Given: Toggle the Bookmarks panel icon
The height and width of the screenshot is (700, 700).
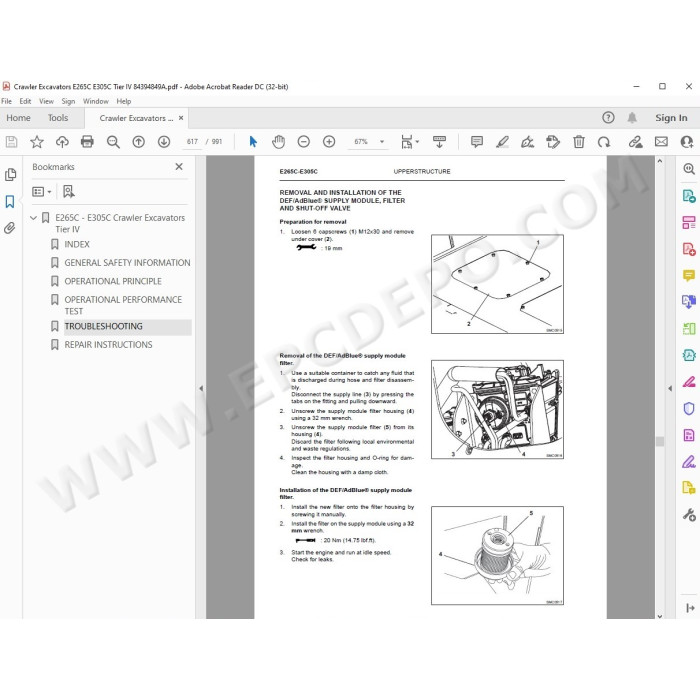Looking at the screenshot, I should click(x=10, y=201).
